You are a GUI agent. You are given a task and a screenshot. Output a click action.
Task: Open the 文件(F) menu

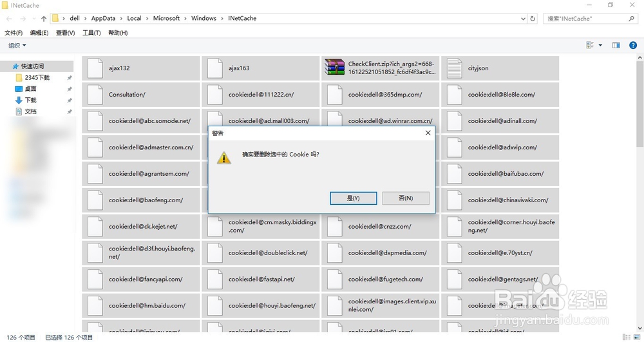pos(14,33)
